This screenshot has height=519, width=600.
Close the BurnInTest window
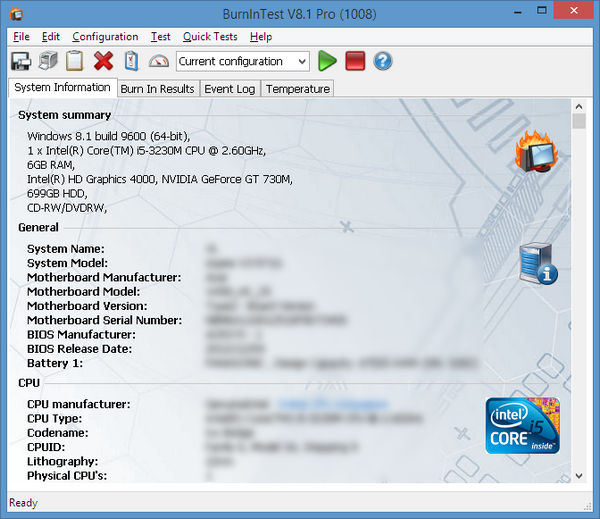574,10
